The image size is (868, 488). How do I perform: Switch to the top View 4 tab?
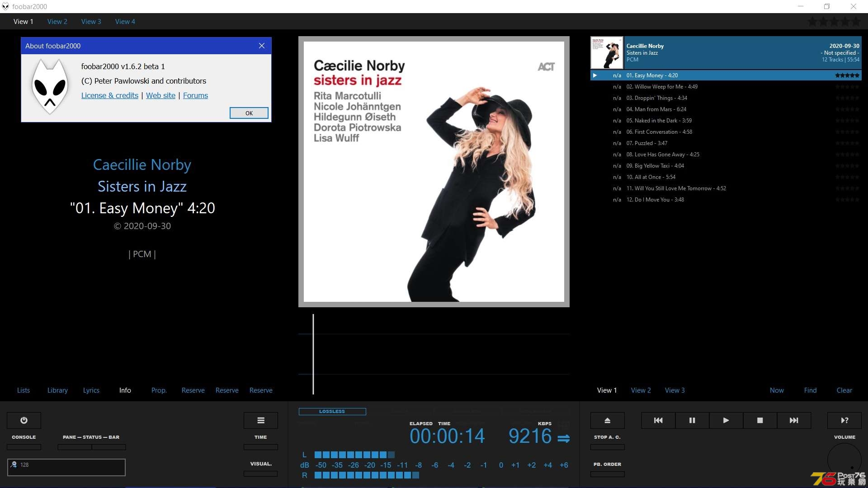pyautogui.click(x=125, y=21)
